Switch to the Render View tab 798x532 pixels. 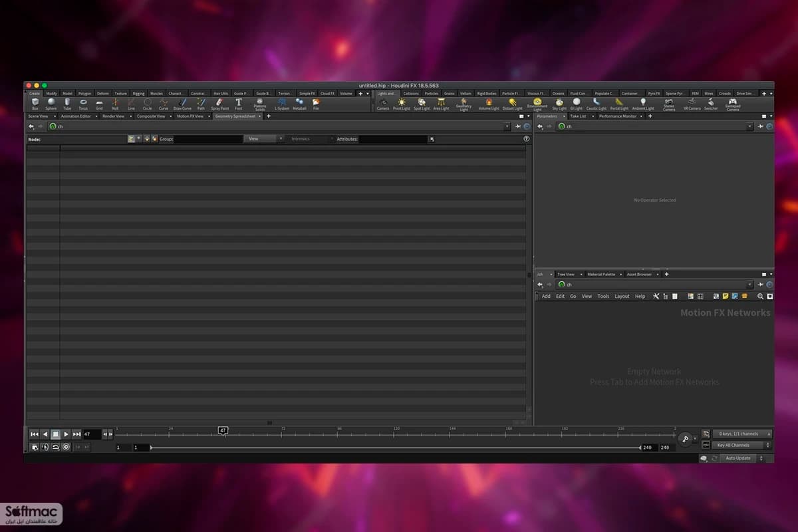click(x=113, y=116)
